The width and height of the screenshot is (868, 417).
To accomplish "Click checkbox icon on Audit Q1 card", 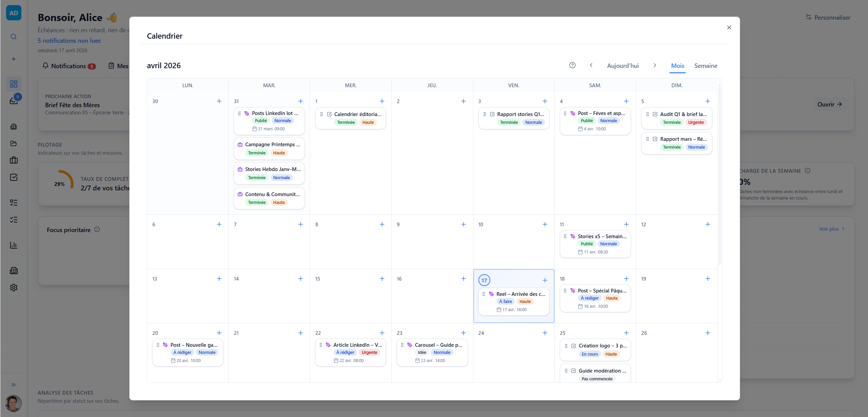I will (x=655, y=114).
